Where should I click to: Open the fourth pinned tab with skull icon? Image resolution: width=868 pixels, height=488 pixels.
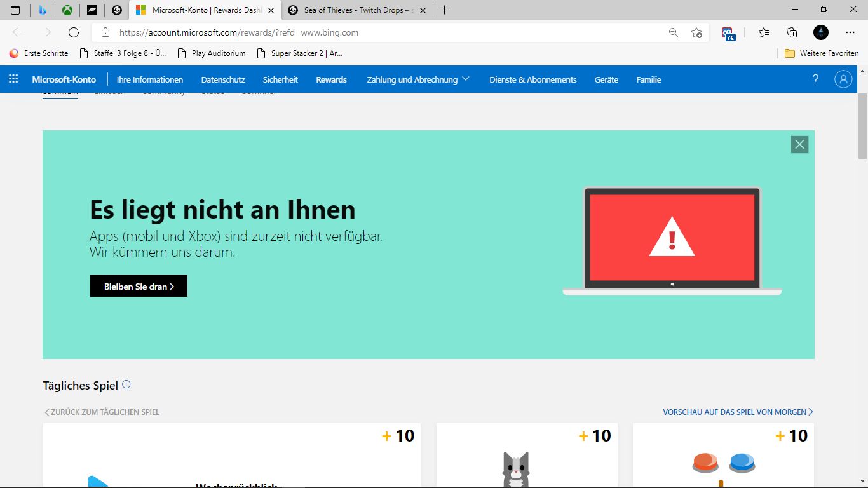point(117,10)
